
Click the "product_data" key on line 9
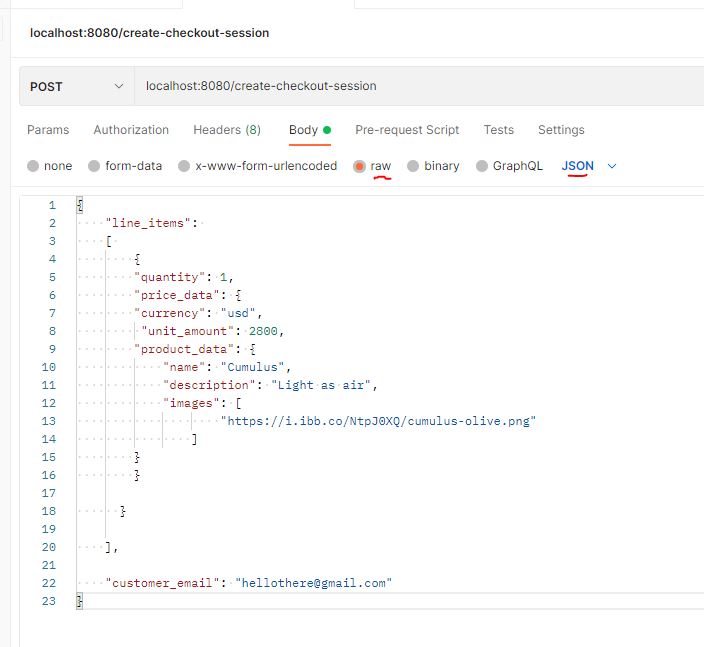pyautogui.click(x=184, y=349)
